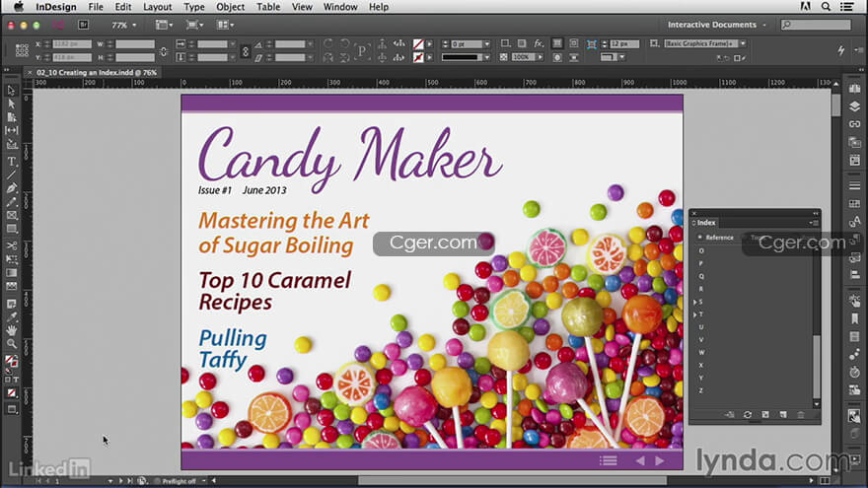
Task: Click the trash icon in Index panel
Action: [801, 414]
